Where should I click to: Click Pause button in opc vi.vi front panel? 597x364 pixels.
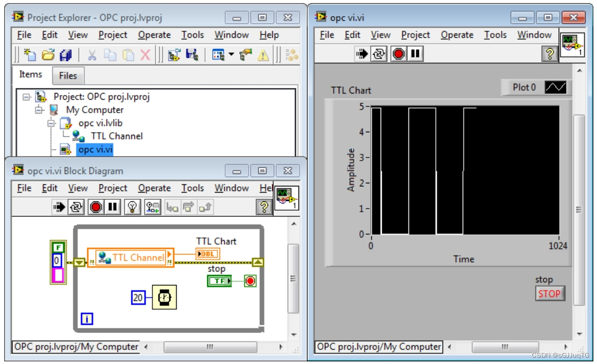point(415,54)
